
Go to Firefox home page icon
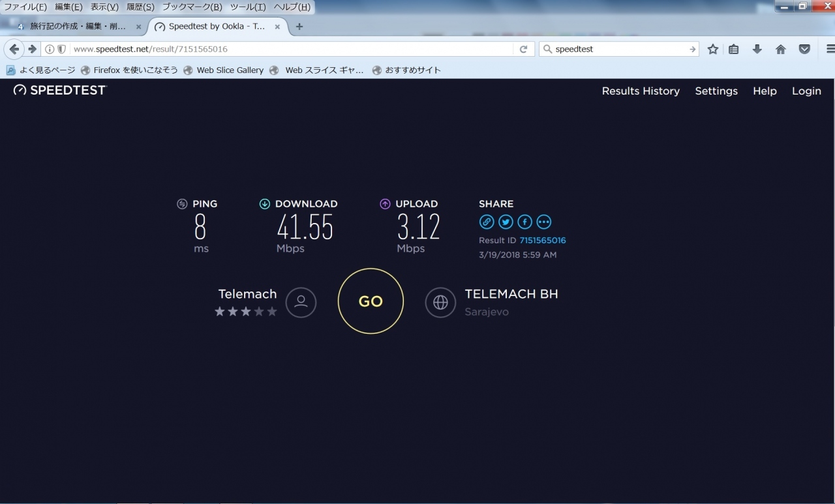(x=780, y=49)
